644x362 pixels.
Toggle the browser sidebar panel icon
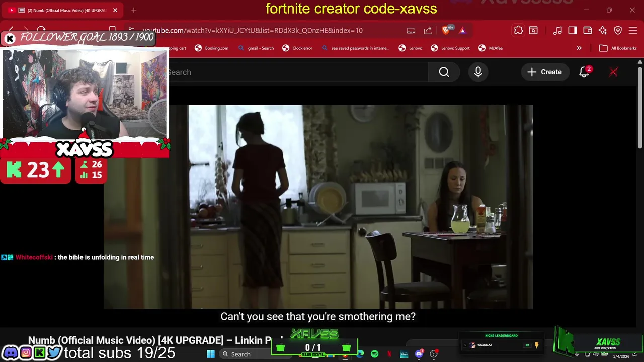[x=573, y=31]
